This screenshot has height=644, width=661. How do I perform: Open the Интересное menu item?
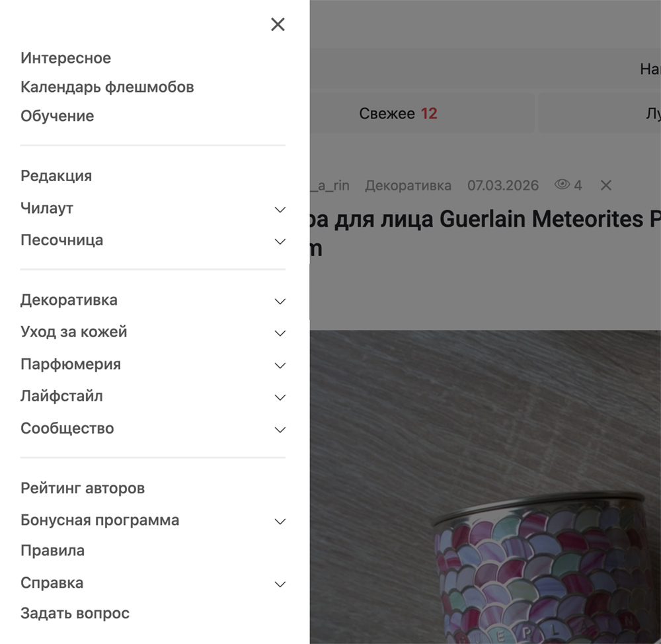click(x=65, y=58)
